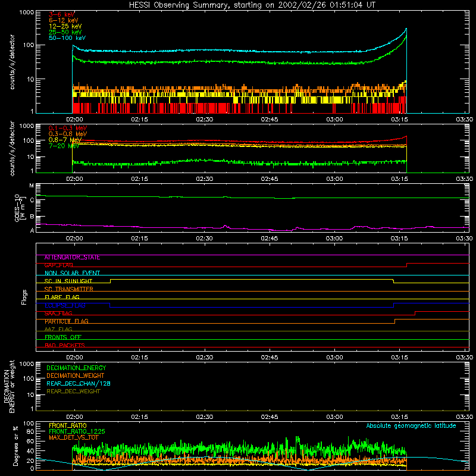This screenshot has width=476, height=476.
Task: Click the 'Flags' vertical axis title
Action: coord(24,297)
